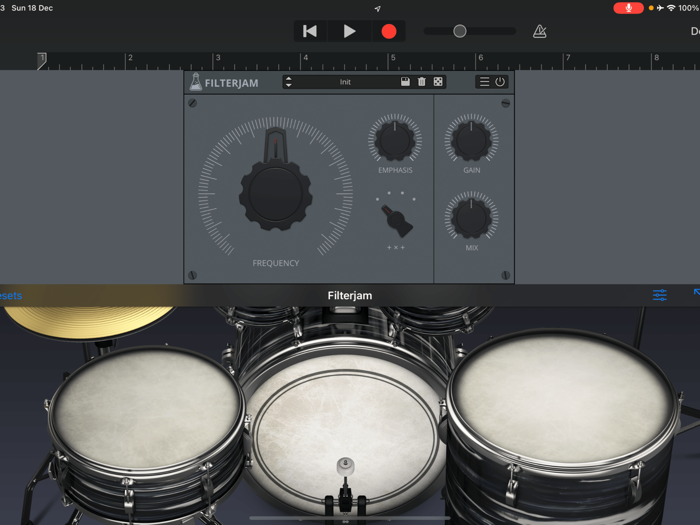Viewport: 700px width, 525px height.
Task: Click the location arrow in status bar
Action: (378, 8)
